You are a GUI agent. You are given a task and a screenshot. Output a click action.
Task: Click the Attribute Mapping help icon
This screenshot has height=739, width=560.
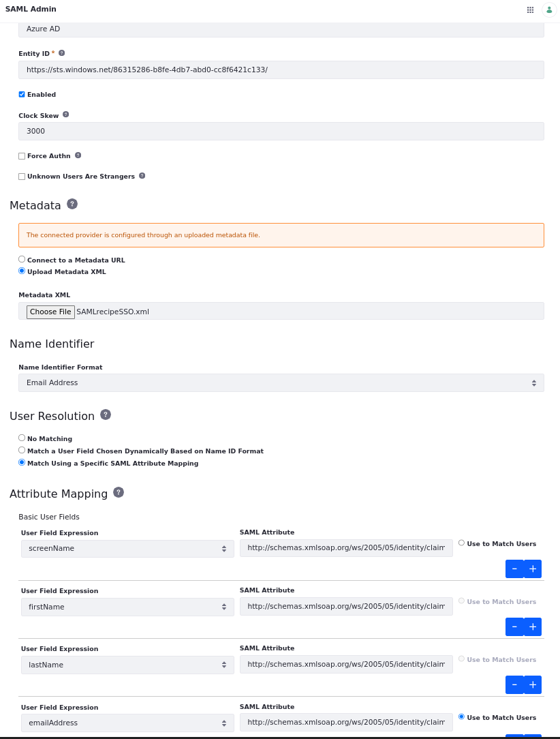tap(119, 492)
